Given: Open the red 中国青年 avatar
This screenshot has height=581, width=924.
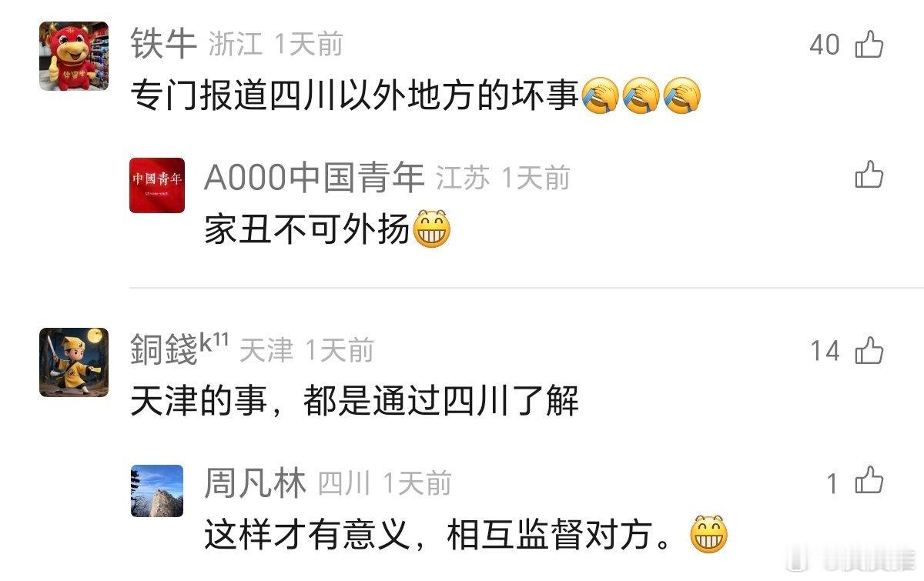Looking at the screenshot, I should coord(157,185).
